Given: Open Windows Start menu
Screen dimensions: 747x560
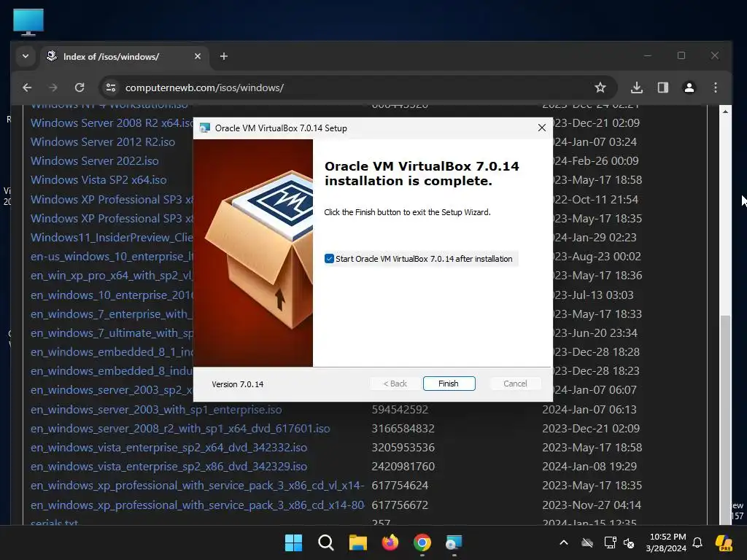Looking at the screenshot, I should pos(293,542).
